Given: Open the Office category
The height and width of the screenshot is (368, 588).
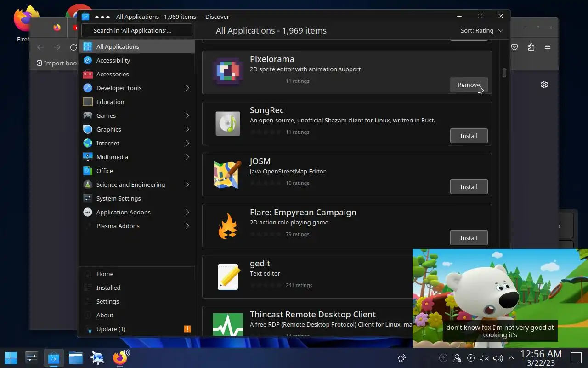Looking at the screenshot, I should (137, 171).
